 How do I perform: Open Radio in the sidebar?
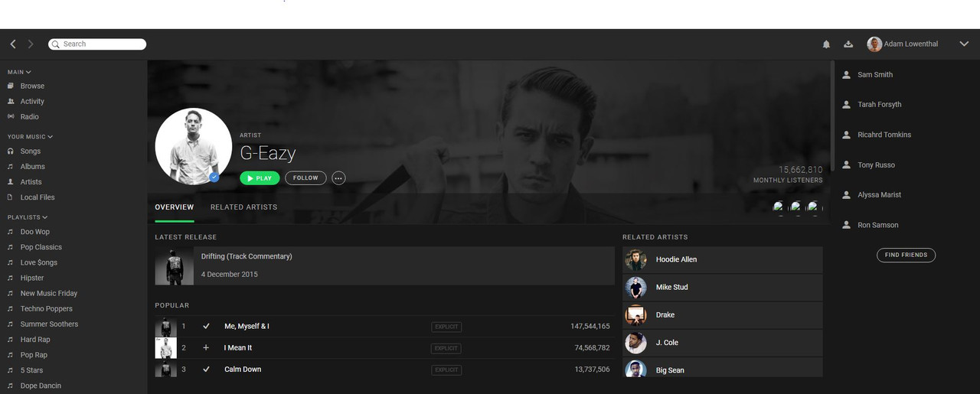(x=29, y=117)
